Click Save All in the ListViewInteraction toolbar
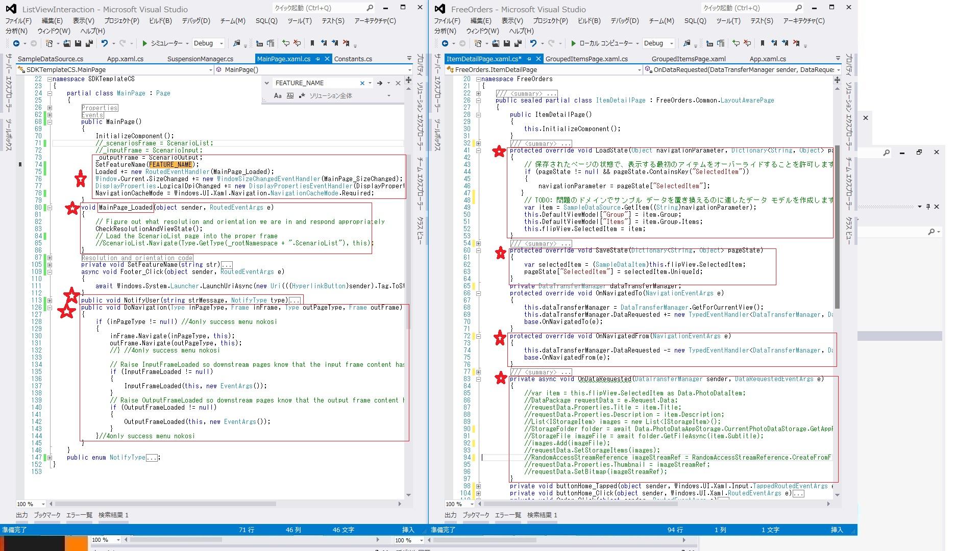Screen dimensions: 980x551 tap(89, 43)
